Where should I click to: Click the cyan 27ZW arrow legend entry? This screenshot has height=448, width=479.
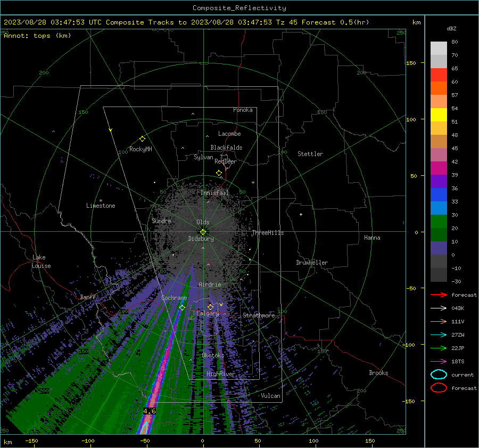click(439, 335)
